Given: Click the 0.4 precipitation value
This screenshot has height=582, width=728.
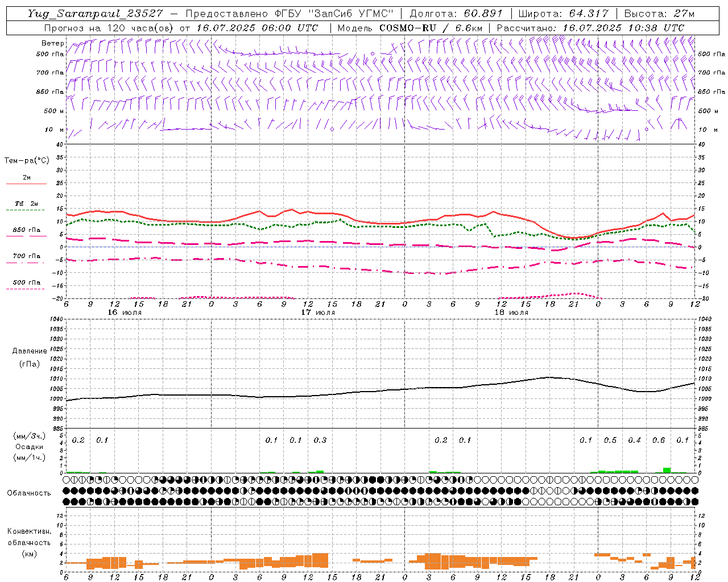Looking at the screenshot, I should [x=635, y=440].
